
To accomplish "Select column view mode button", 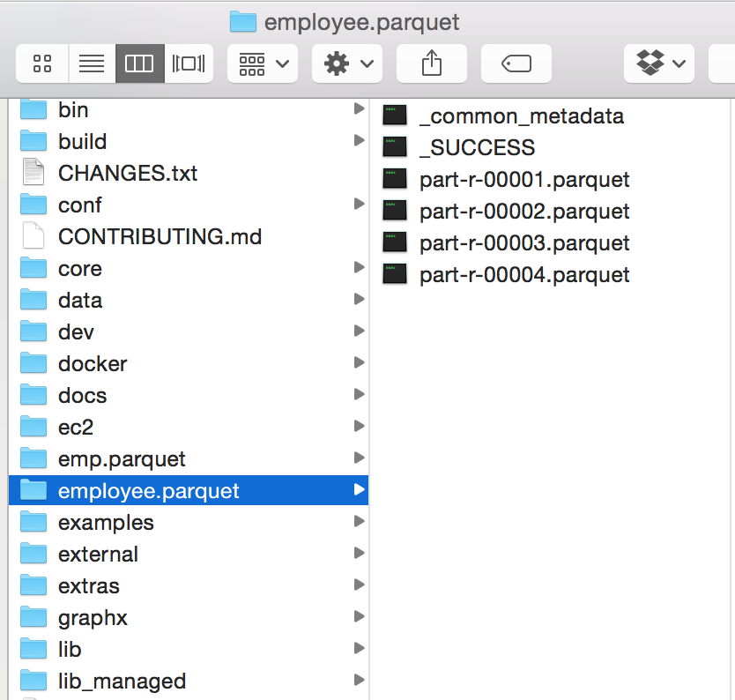I will click(x=139, y=63).
